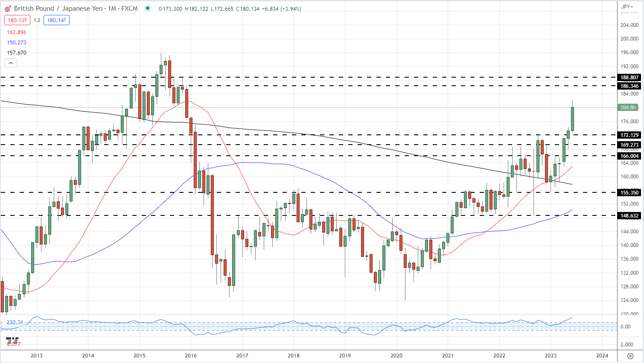Click the red oscillator value 8.077
This screenshot has height=363, width=644.
click(14, 344)
